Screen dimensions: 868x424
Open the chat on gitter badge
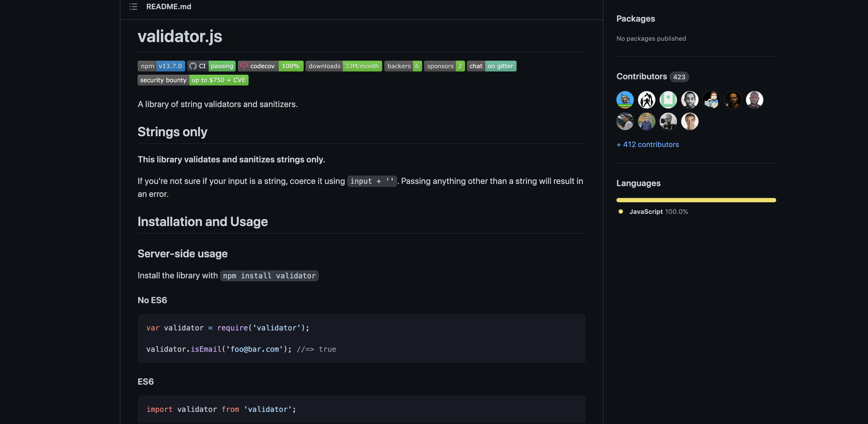coord(491,66)
